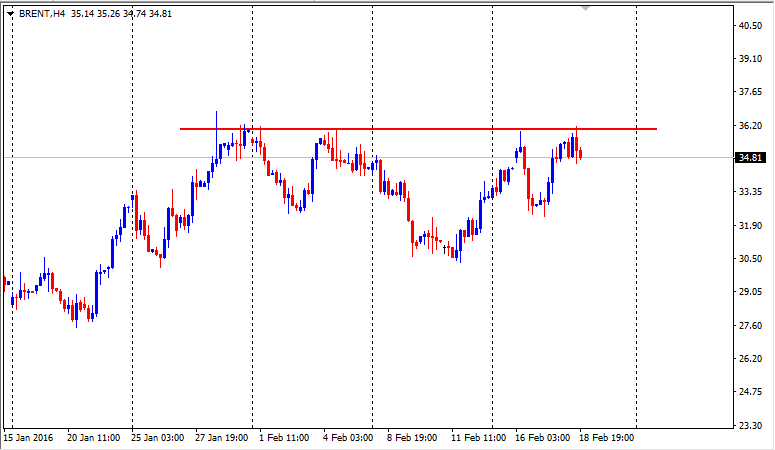775x450 pixels.
Task: Click the tall blue candle spiking above the red line
Action: pyautogui.click(x=216, y=138)
